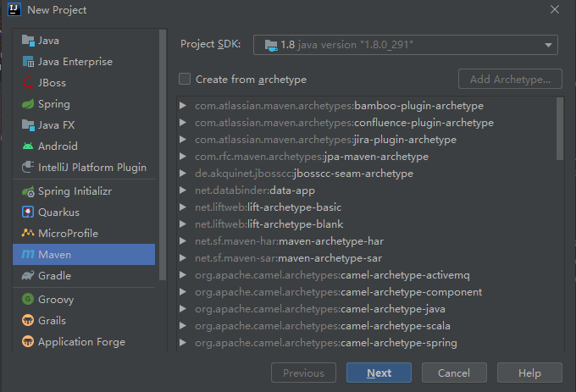Screen dimensions: 576x392
Task: Click the Grails icon
Action: (x=28, y=321)
